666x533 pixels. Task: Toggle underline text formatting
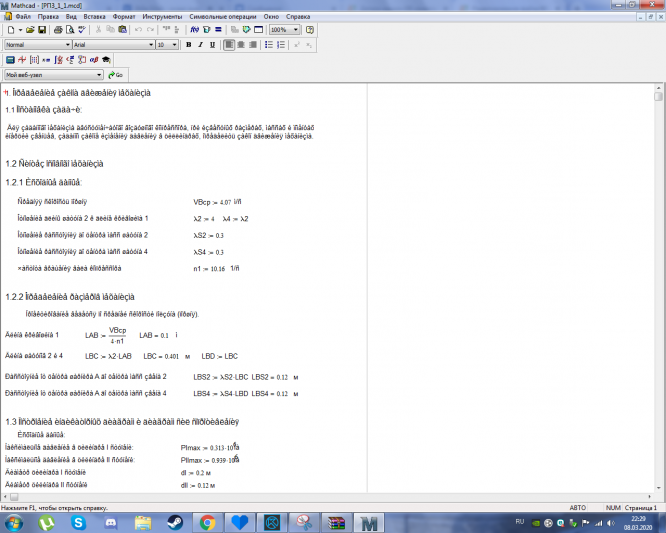coord(212,45)
